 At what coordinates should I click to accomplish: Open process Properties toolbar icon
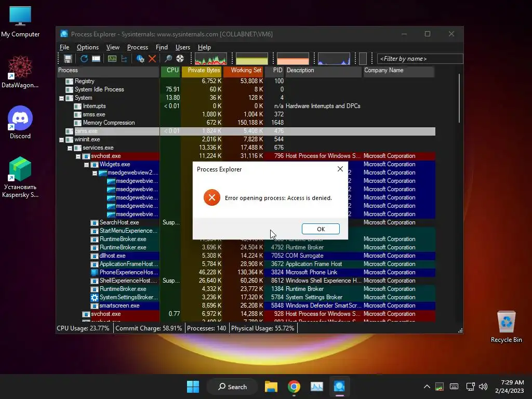tap(140, 59)
